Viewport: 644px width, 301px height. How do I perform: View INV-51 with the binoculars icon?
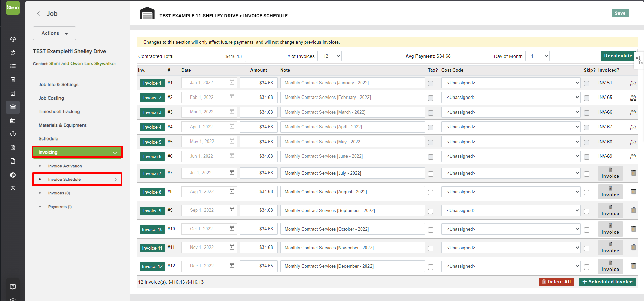coord(633,83)
